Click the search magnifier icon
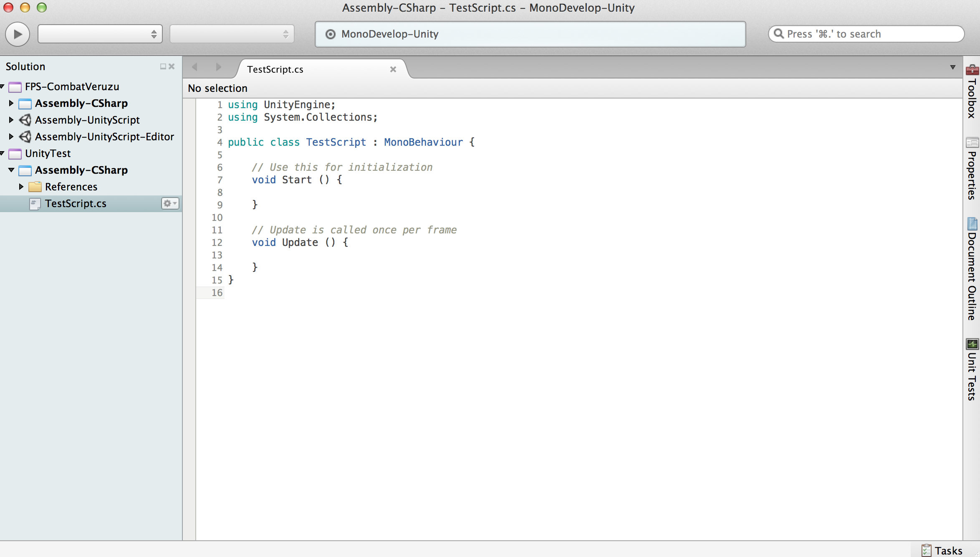The width and height of the screenshot is (980, 557). coord(778,33)
